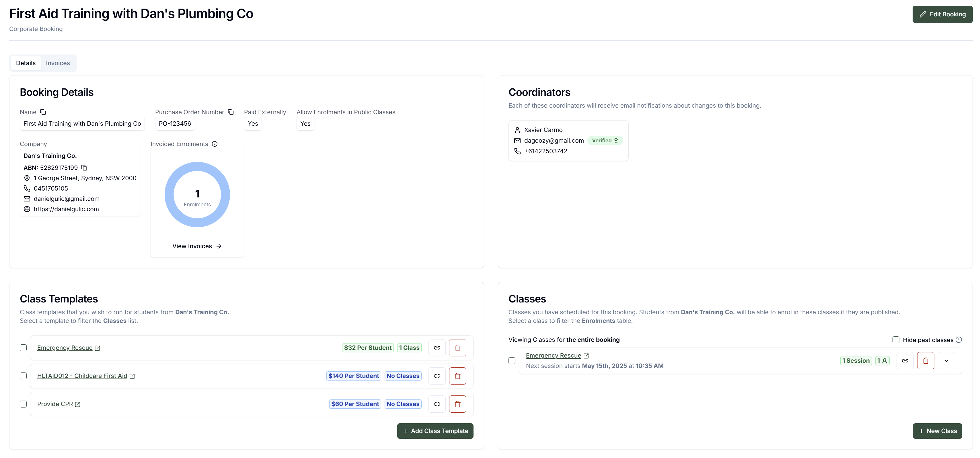980x458 pixels.
Task: Click the 1 George Street, Sydney address
Action: tap(85, 178)
